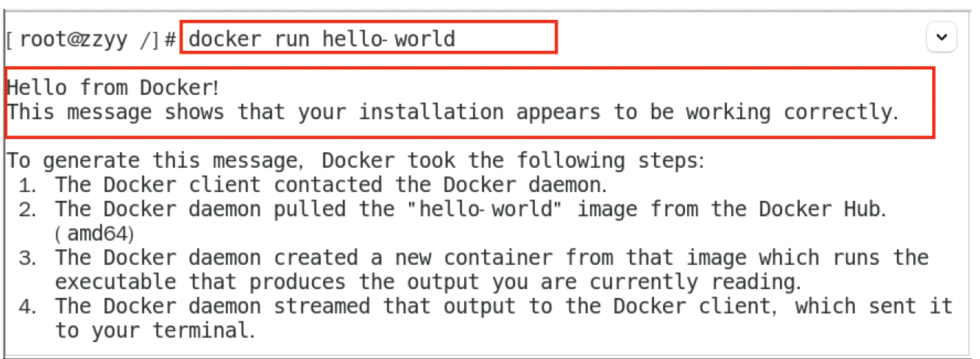Click the "To generate this message" line
The width and height of the screenshot is (980, 359).
[355, 160]
